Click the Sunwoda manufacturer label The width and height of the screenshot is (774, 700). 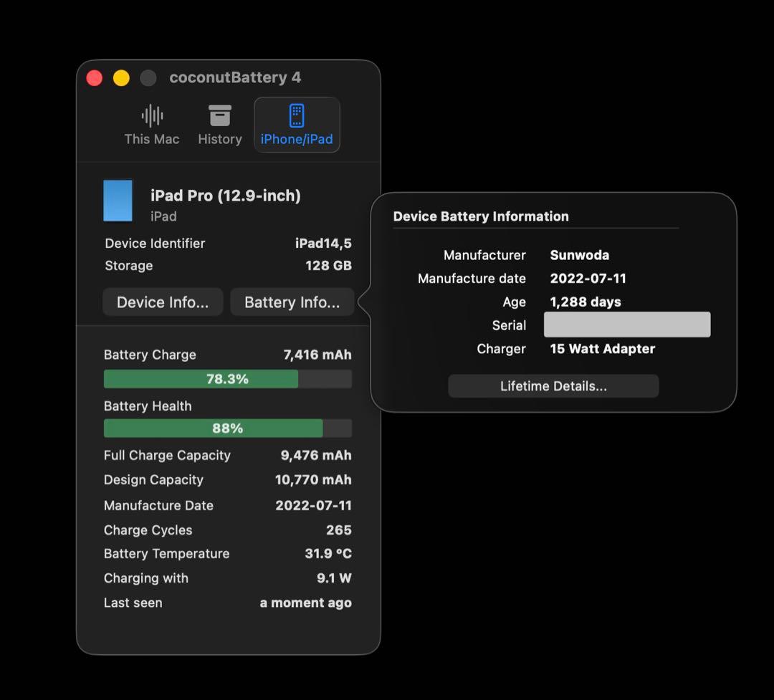coord(579,254)
